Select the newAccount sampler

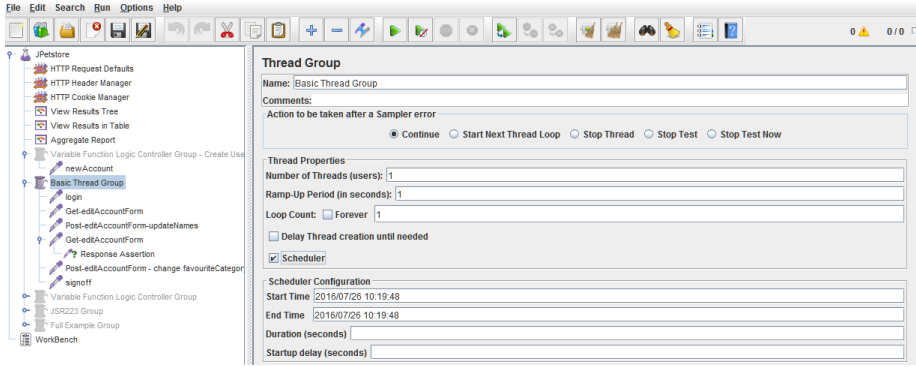pyautogui.click(x=89, y=168)
